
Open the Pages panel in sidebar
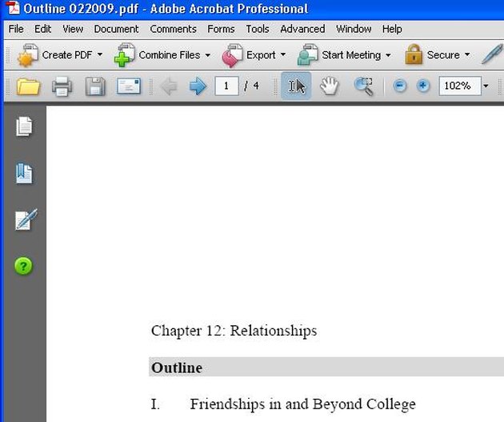pyautogui.click(x=25, y=127)
